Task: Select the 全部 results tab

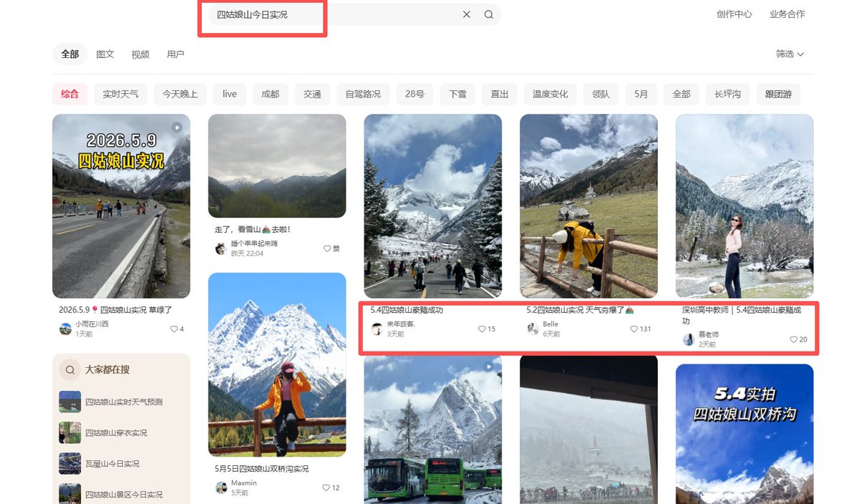Action: coord(70,54)
